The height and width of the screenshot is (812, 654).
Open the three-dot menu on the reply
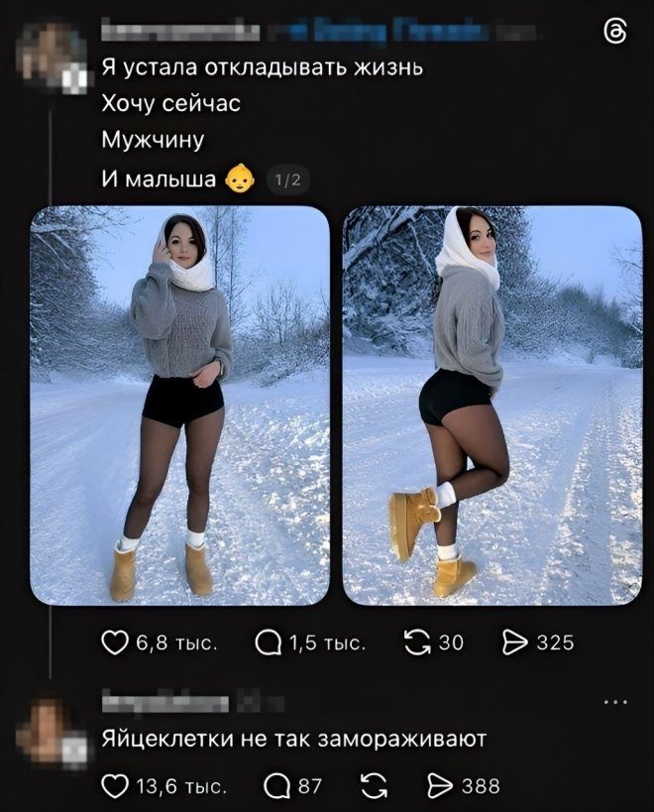615,703
